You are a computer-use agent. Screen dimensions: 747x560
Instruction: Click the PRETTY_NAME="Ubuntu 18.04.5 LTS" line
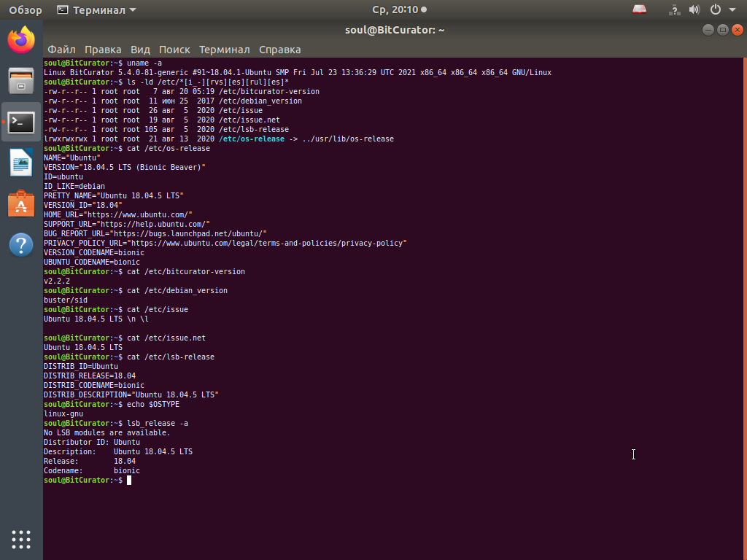tap(113, 195)
